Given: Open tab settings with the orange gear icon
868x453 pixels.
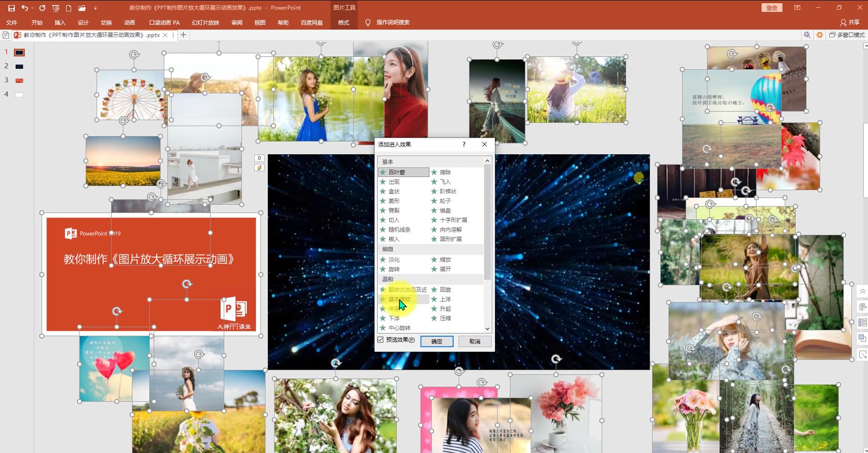Looking at the screenshot, I should coord(819,35).
